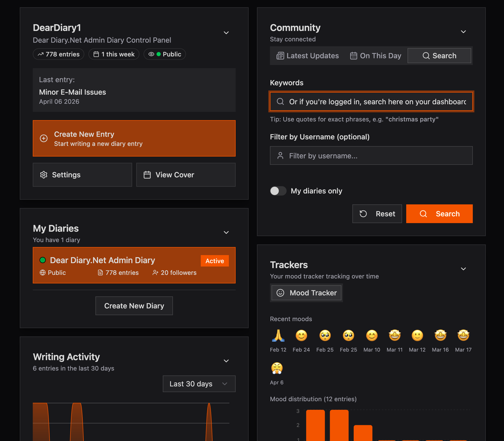504x441 pixels.
Task: Click the last entry title Minor E-Mail Issues
Action: (73, 92)
